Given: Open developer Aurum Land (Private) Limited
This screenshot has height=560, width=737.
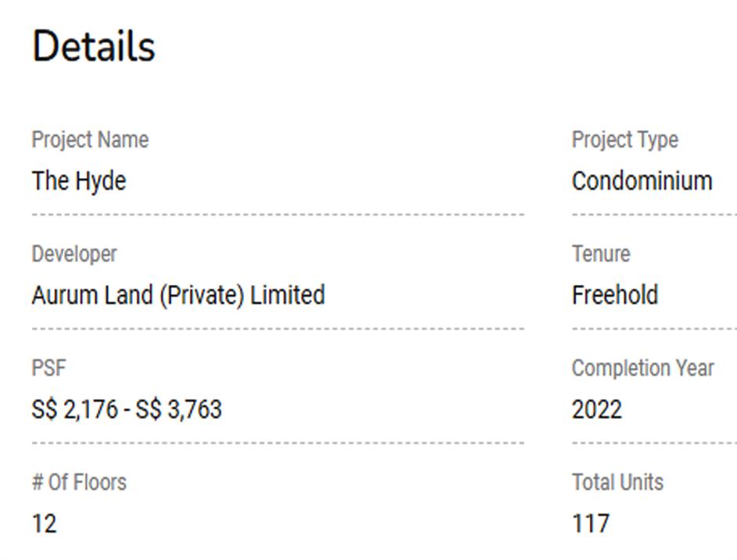Looking at the screenshot, I should [x=178, y=295].
